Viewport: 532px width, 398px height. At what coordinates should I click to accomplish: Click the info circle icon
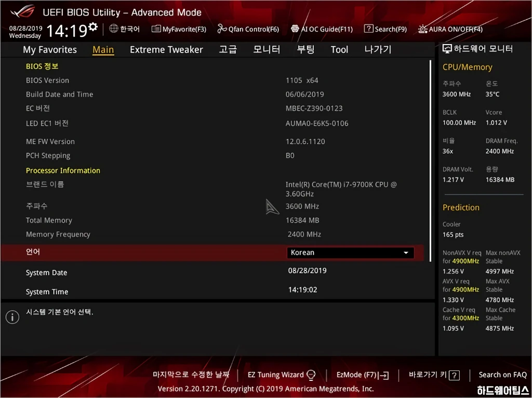[12, 317]
